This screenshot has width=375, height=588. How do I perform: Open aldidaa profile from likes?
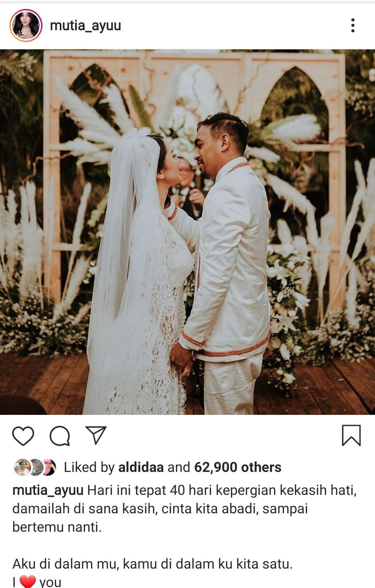(x=141, y=467)
